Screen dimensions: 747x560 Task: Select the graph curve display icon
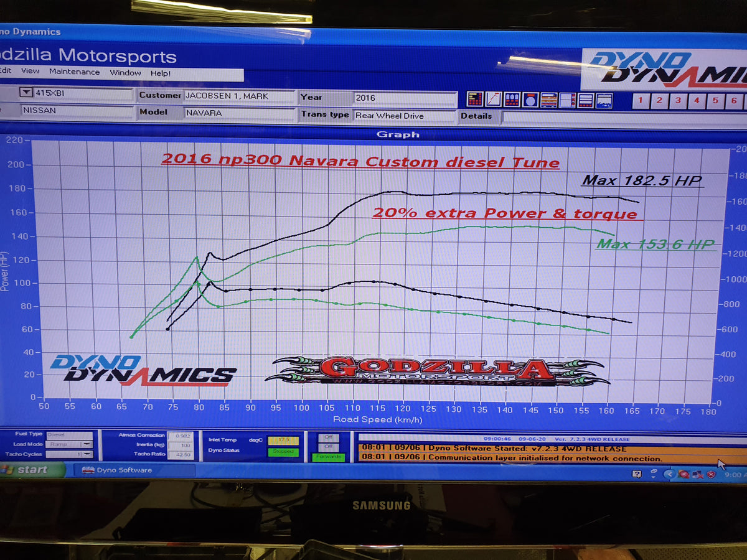[x=492, y=99]
